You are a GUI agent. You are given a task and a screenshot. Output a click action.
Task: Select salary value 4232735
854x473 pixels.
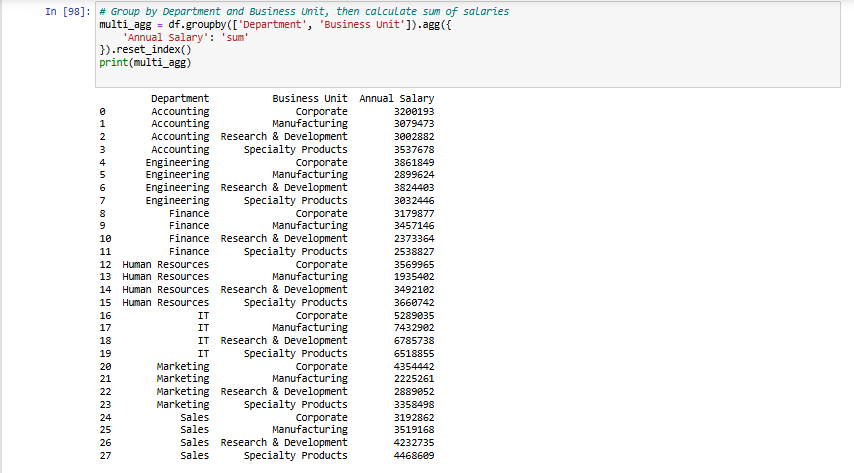click(x=414, y=443)
